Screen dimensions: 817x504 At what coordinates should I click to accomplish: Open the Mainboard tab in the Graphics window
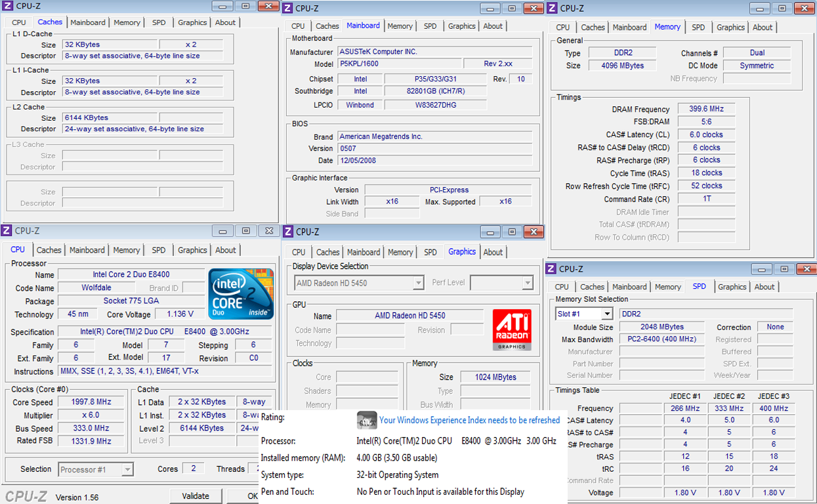pyautogui.click(x=364, y=252)
